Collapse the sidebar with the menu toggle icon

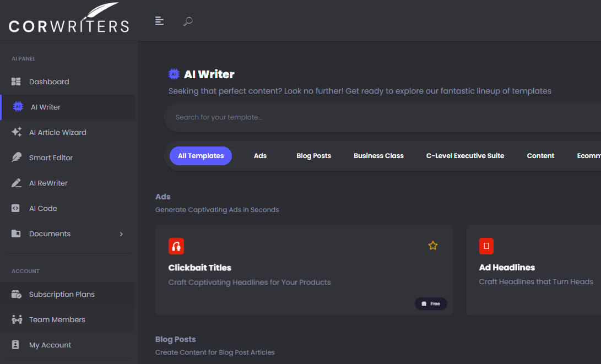point(159,21)
